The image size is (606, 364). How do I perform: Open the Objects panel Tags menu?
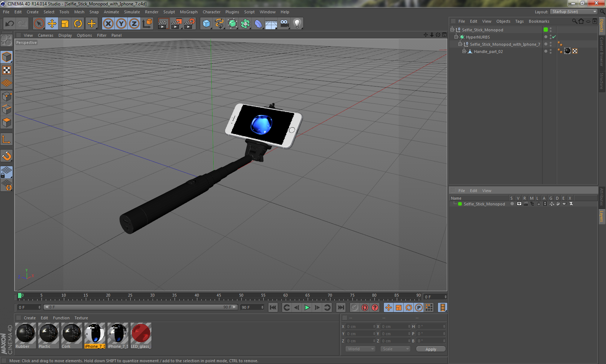[x=519, y=21]
